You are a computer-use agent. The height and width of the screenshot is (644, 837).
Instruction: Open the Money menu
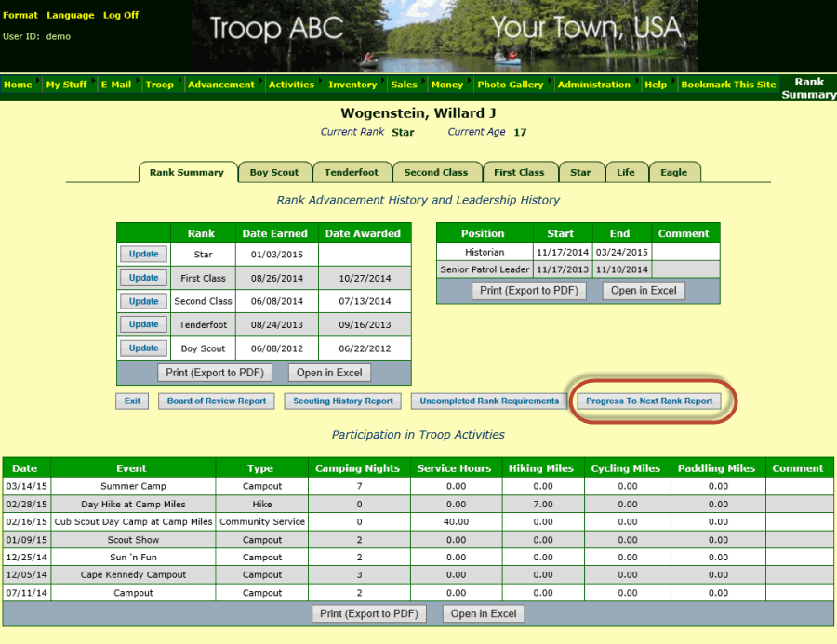pyautogui.click(x=447, y=85)
